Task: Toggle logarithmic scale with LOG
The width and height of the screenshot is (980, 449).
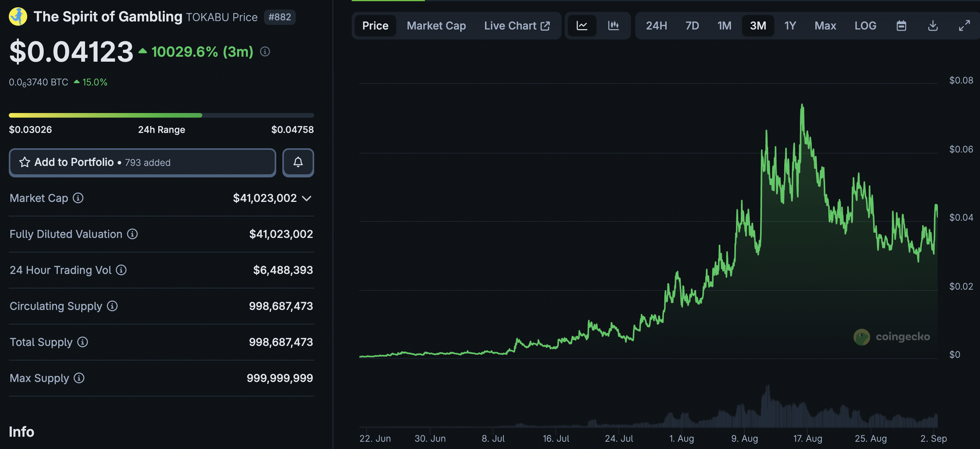Action: pyautogui.click(x=865, y=25)
